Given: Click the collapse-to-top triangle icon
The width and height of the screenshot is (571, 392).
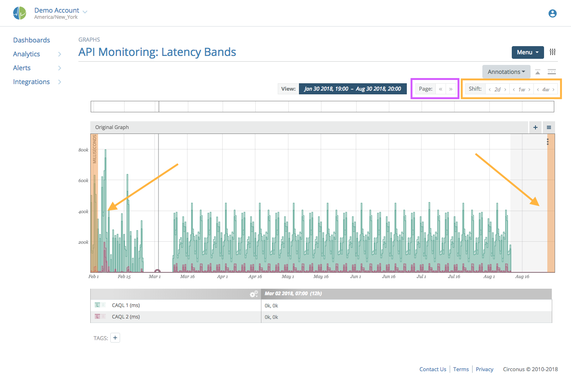Looking at the screenshot, I should [538, 72].
